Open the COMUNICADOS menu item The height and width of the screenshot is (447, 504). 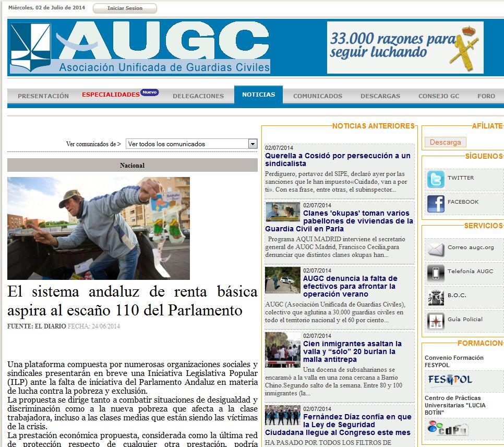[317, 96]
